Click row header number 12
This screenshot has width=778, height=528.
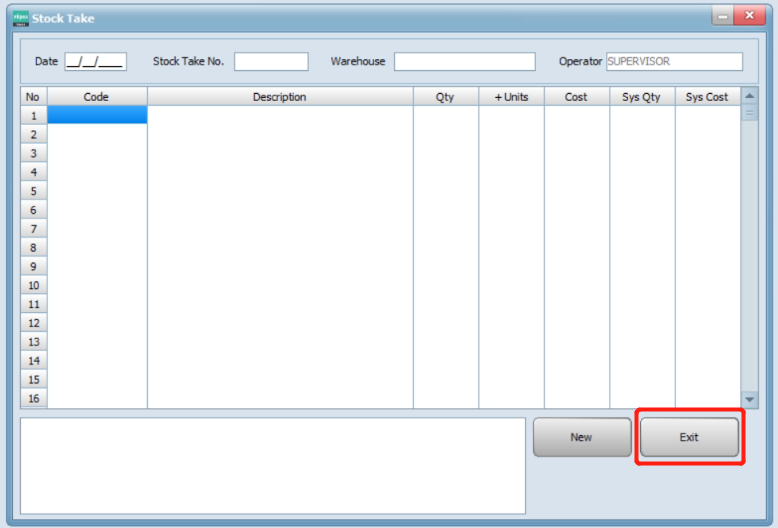coord(33,323)
